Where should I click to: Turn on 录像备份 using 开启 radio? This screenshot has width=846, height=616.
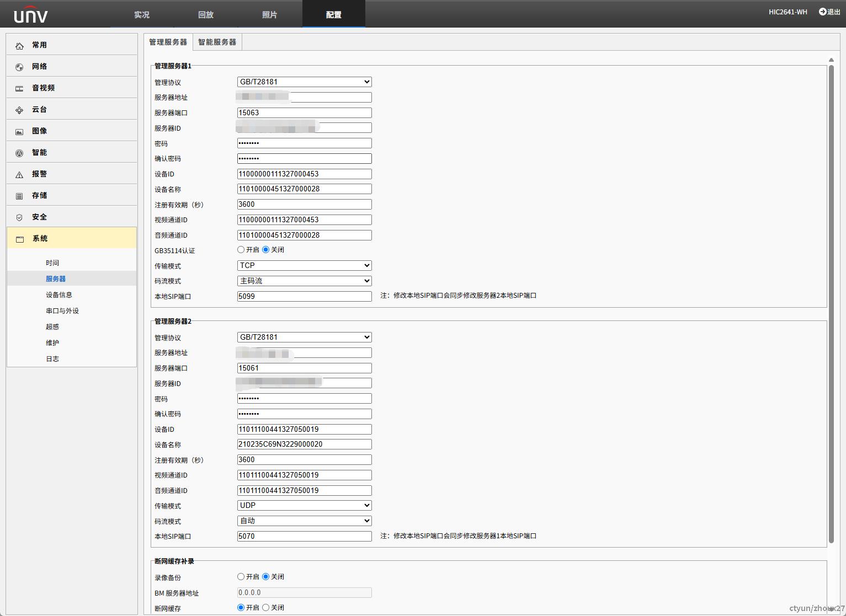coord(241,577)
